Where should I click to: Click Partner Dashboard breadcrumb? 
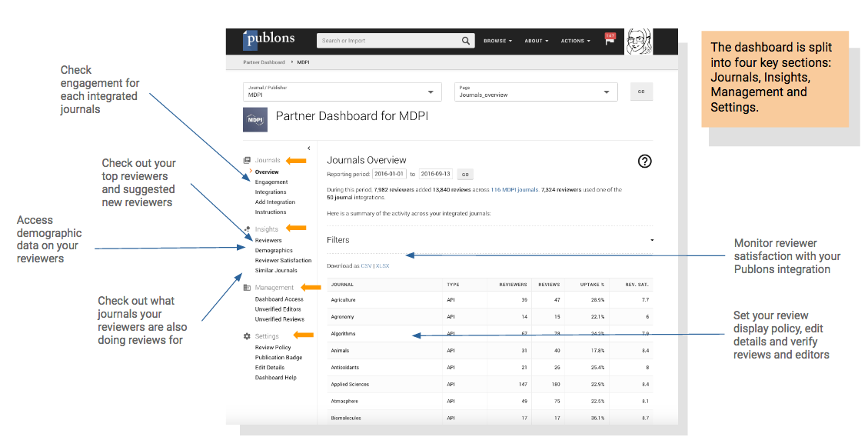coord(264,62)
